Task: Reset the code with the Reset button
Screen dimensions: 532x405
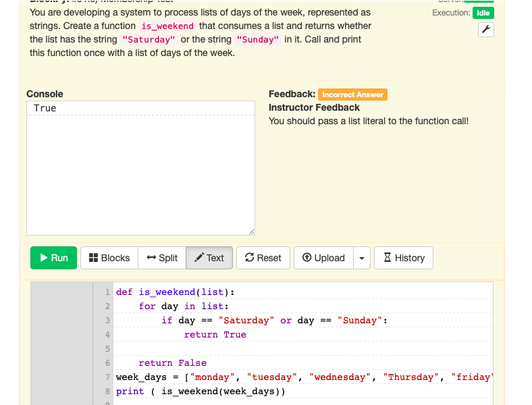Action: [x=263, y=258]
